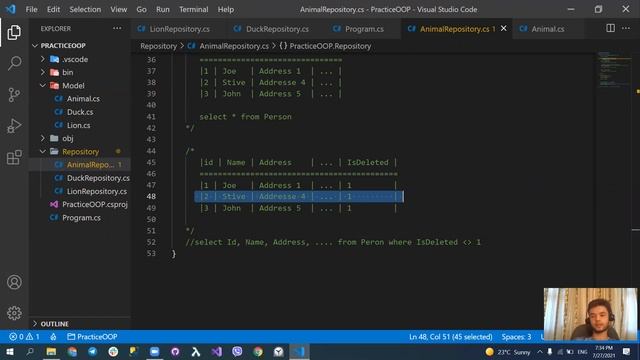The width and height of the screenshot is (640, 360).
Task: Open Viber from the taskbar
Action: point(237,351)
